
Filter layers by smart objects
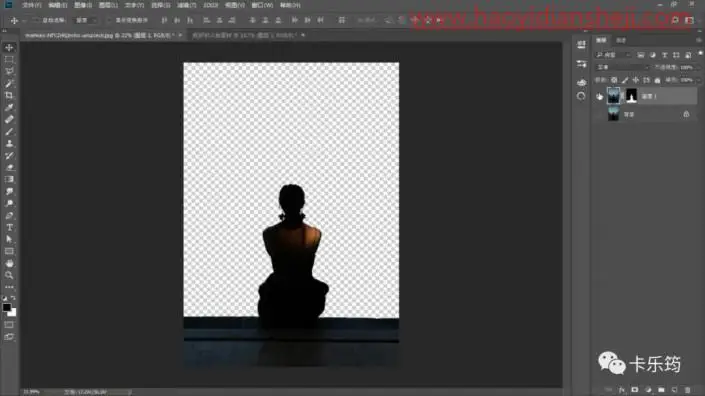pos(688,55)
